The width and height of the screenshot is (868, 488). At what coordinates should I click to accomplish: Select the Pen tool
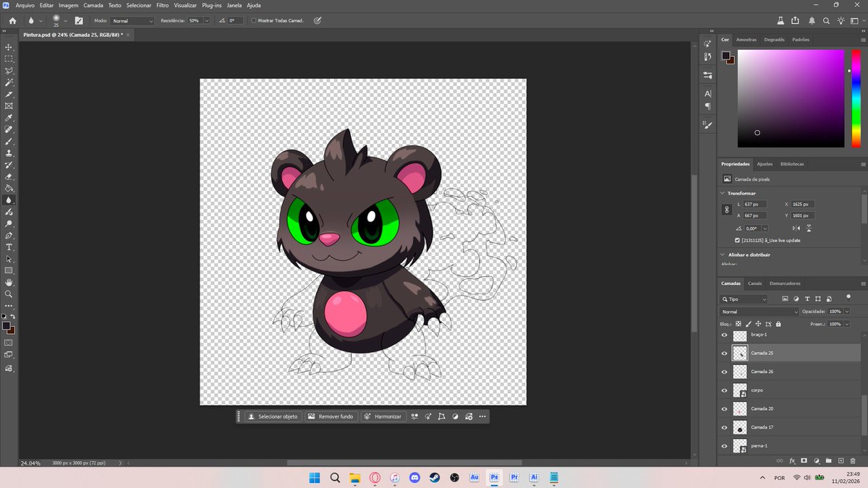9,235
